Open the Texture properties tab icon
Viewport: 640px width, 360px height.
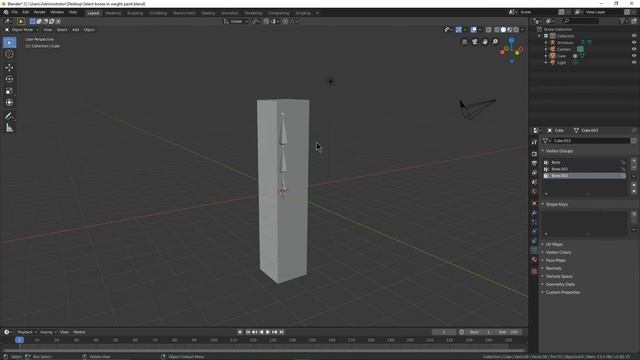point(534,271)
